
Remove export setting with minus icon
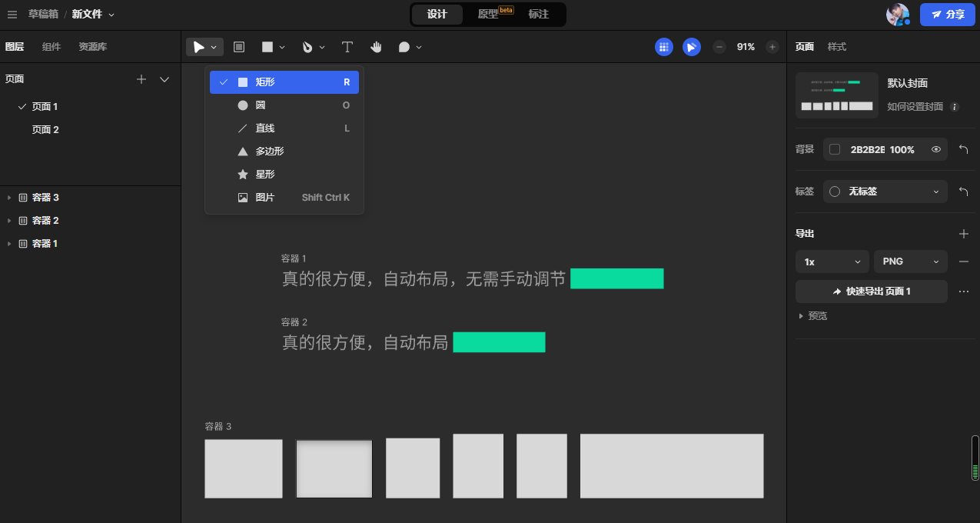(x=963, y=261)
